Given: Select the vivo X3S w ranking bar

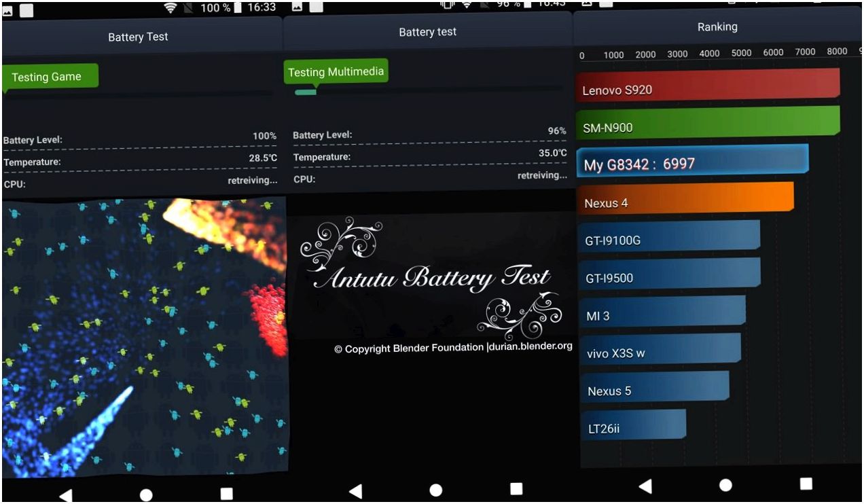Looking at the screenshot, I should (x=660, y=350).
